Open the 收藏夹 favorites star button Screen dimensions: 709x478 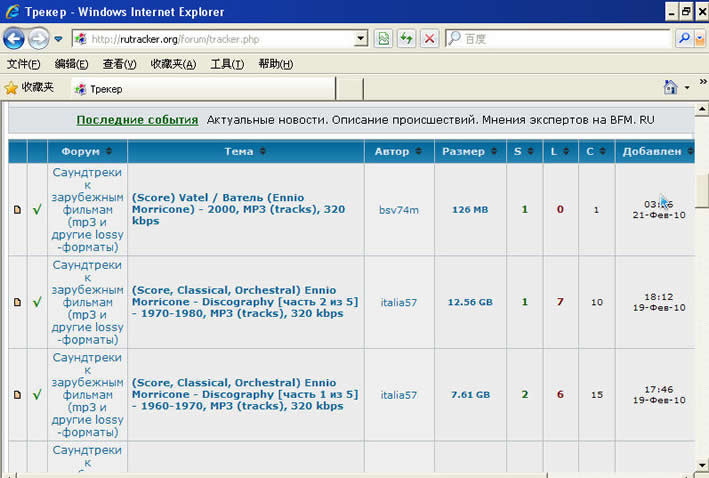[x=29, y=87]
